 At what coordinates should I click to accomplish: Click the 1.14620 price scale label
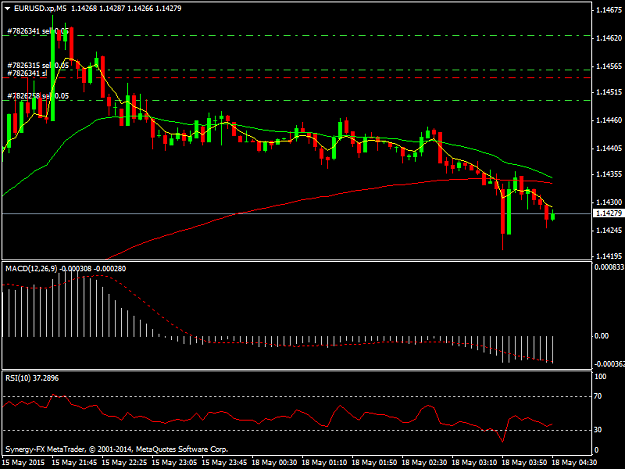tap(609, 38)
